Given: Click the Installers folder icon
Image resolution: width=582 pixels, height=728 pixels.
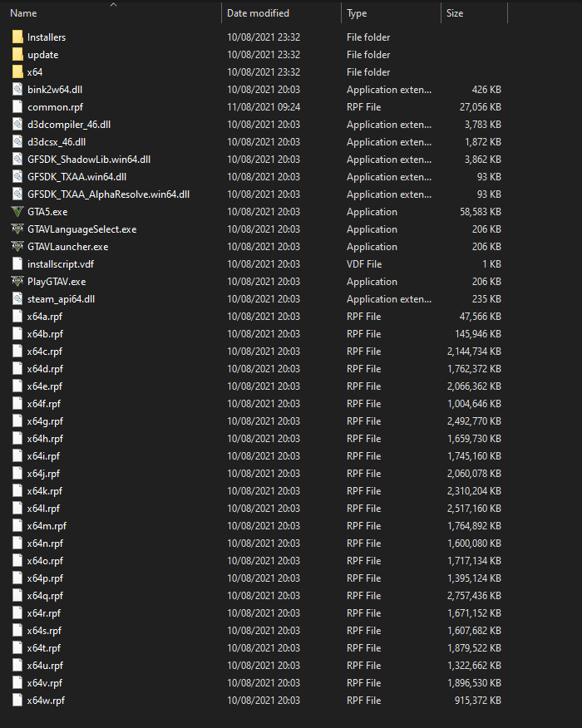Looking at the screenshot, I should pyautogui.click(x=17, y=37).
